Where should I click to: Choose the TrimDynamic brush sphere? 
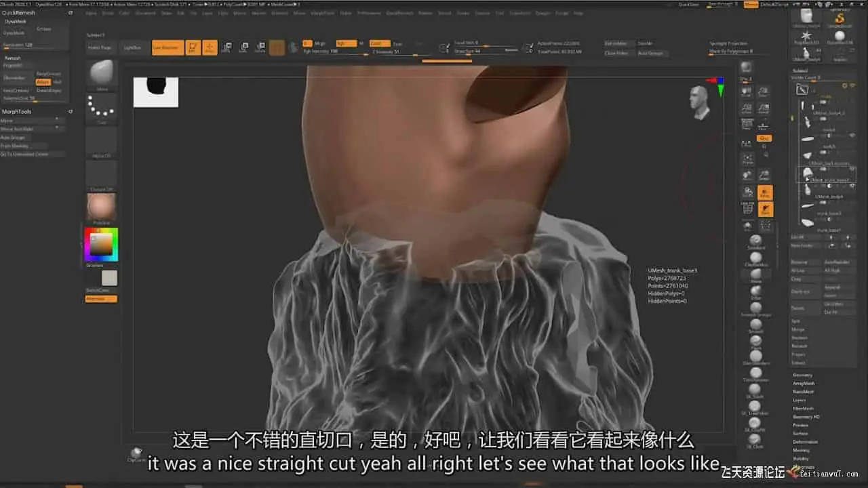point(755,373)
